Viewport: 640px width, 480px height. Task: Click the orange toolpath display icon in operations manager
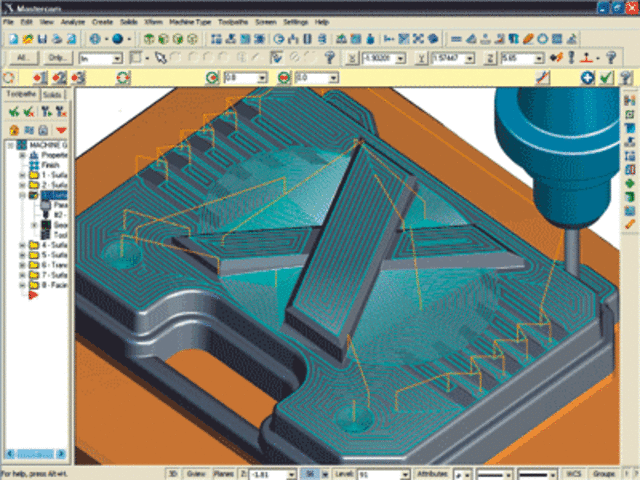tap(14, 130)
